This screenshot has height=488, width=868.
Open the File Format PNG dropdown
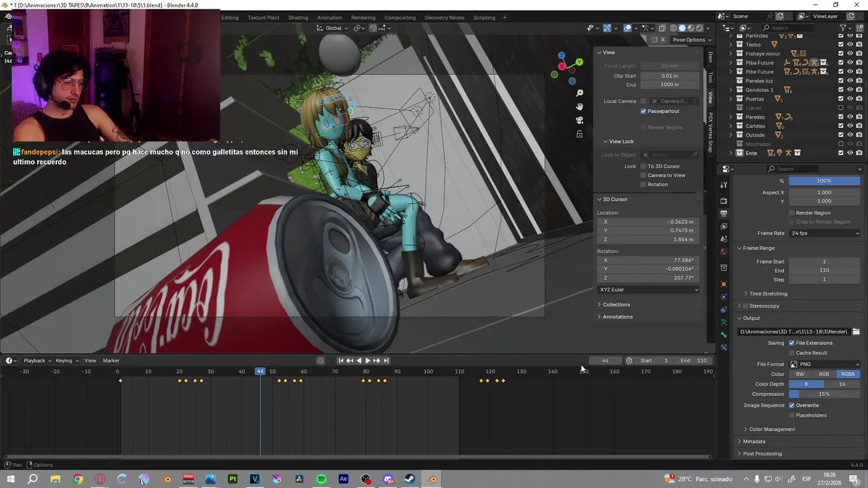[825, 364]
